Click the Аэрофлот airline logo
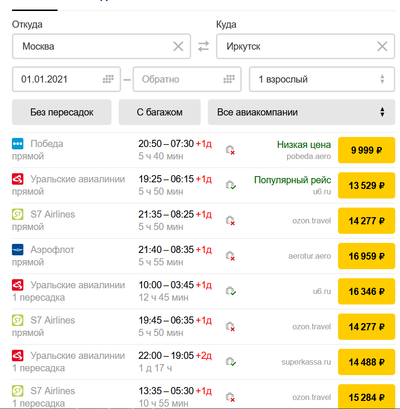The width and height of the screenshot is (400, 409). (18, 250)
